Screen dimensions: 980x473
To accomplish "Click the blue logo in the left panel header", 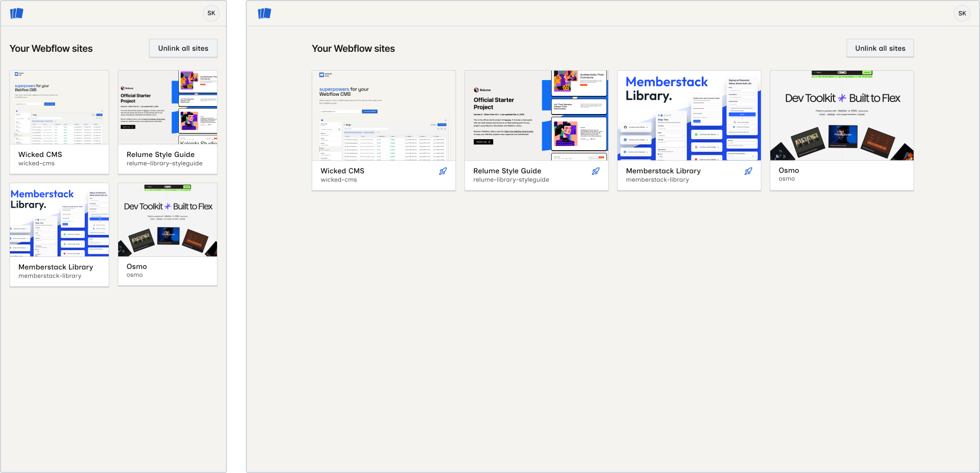I will coord(17,13).
